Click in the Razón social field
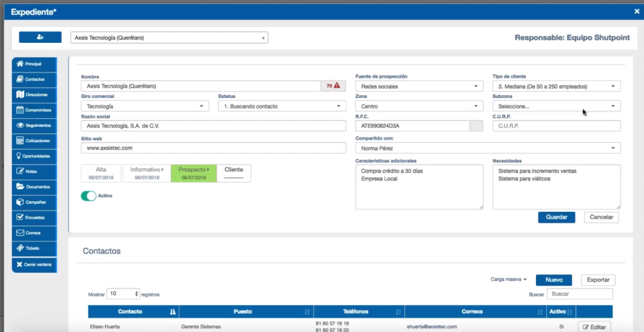Screen dimensions: 644x332 [213, 125]
